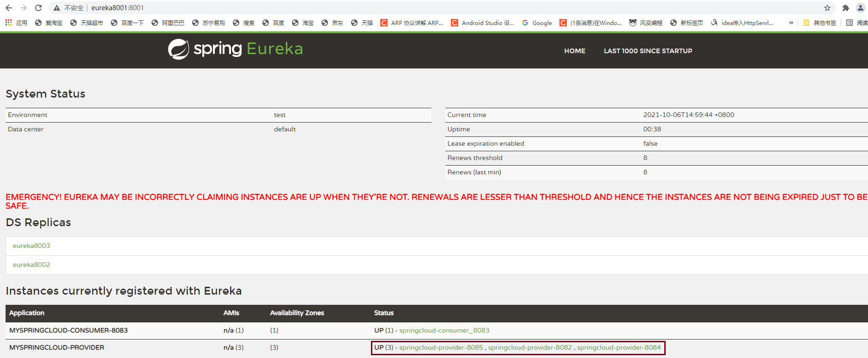Screen dimensions: 868x358
Task: Open the 百度一下 bookmark
Action: (x=127, y=23)
